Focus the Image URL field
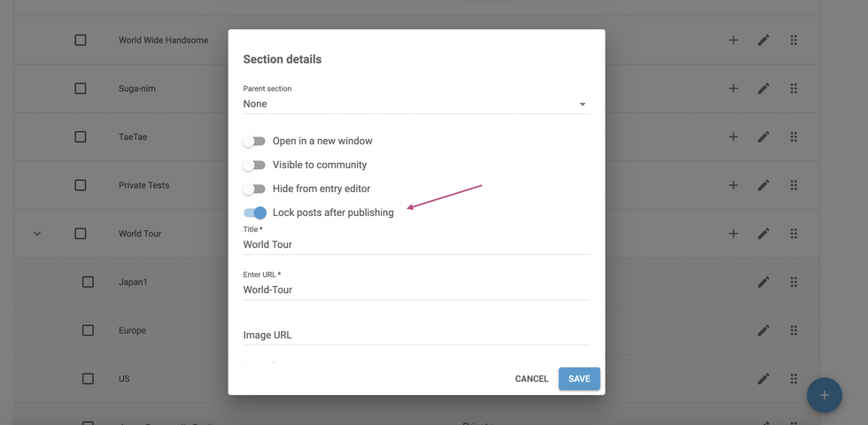The image size is (868, 425). (415, 335)
